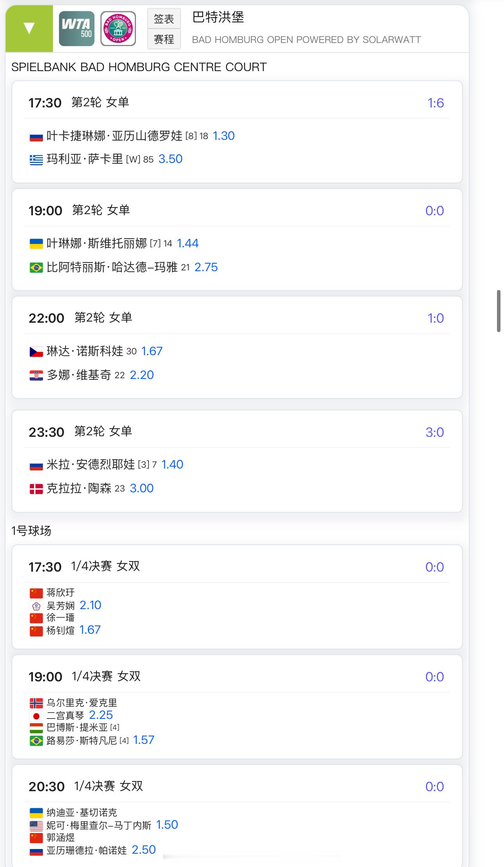Choose 2.10 odds for 蒋欣玗 and 吴芳娴
This screenshot has width=504, height=867.
point(90,605)
